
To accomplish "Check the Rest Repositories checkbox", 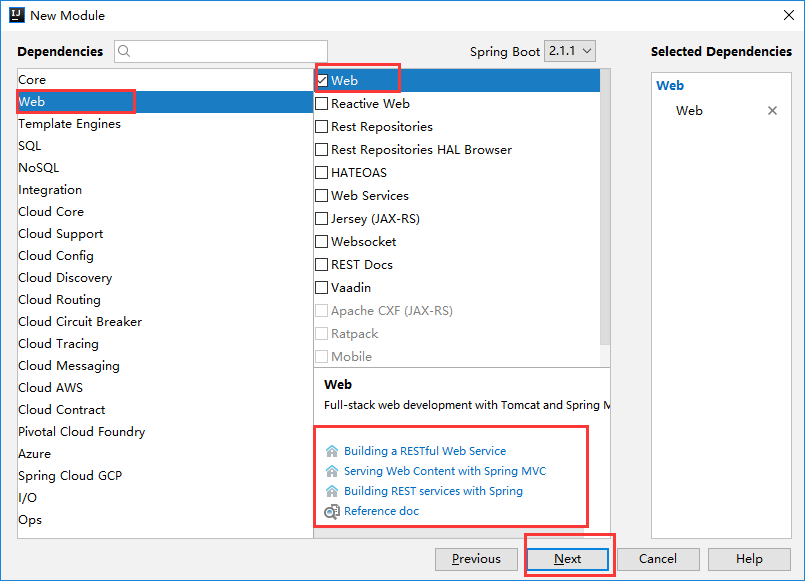I will coord(322,126).
